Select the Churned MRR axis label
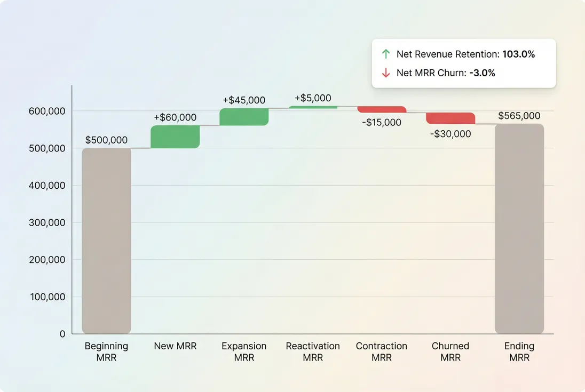Image resolution: width=585 pixels, height=392 pixels. (450, 351)
